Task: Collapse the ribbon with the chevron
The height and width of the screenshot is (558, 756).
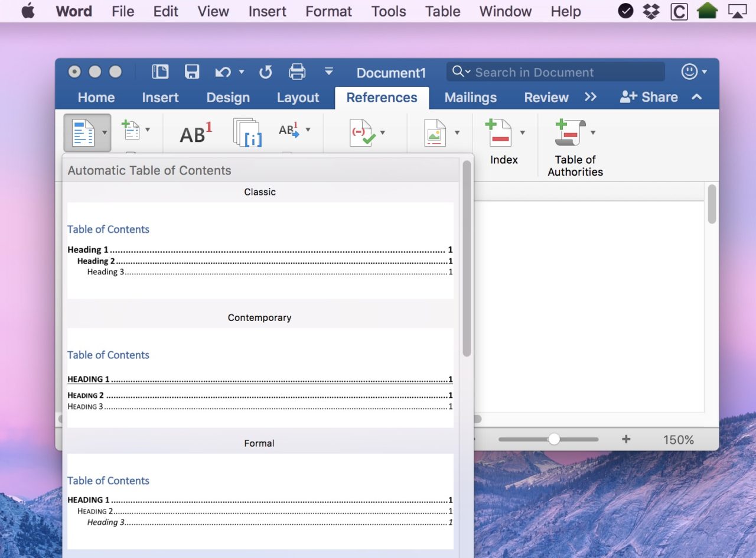Action: pos(697,97)
